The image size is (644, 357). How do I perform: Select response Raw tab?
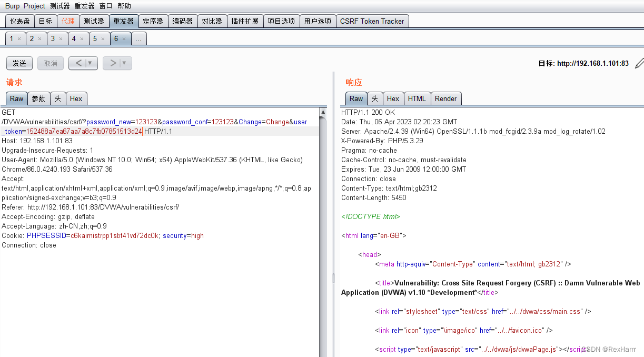(x=356, y=98)
